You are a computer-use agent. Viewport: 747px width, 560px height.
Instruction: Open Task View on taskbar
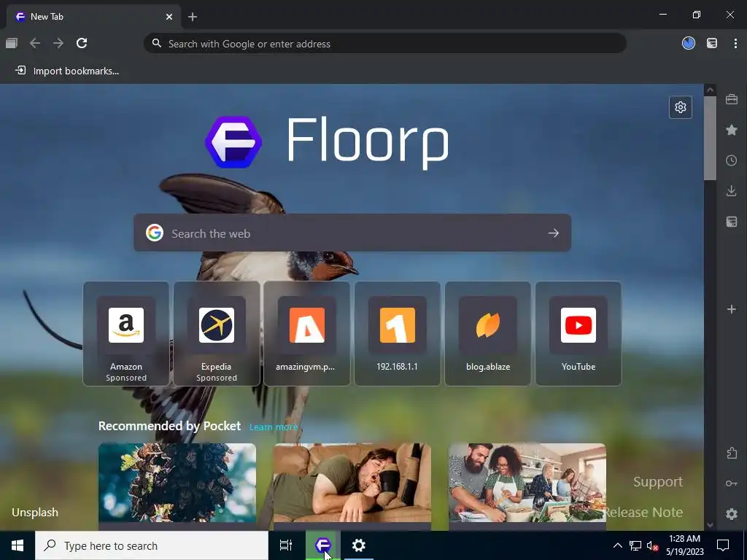[286, 545]
